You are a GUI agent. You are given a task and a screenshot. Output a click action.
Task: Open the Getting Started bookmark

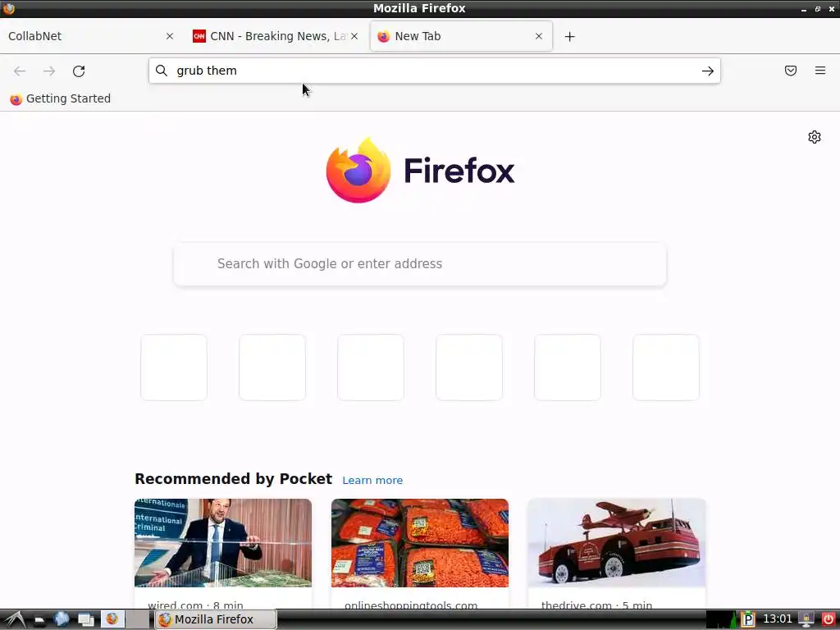(60, 98)
